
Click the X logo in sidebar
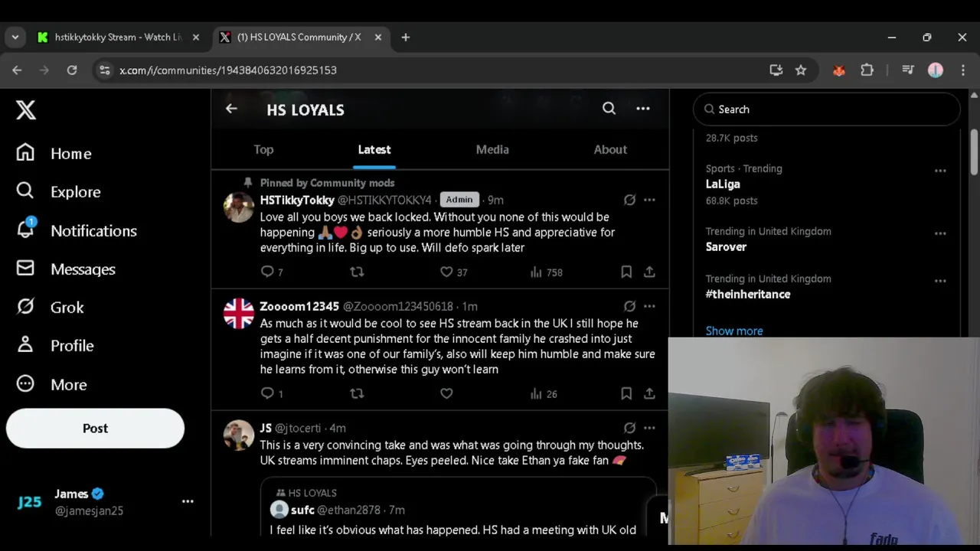(26, 110)
